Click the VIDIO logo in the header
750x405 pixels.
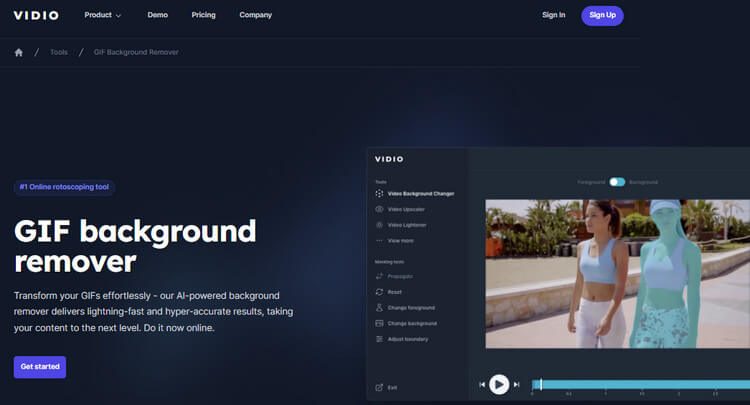pos(36,15)
